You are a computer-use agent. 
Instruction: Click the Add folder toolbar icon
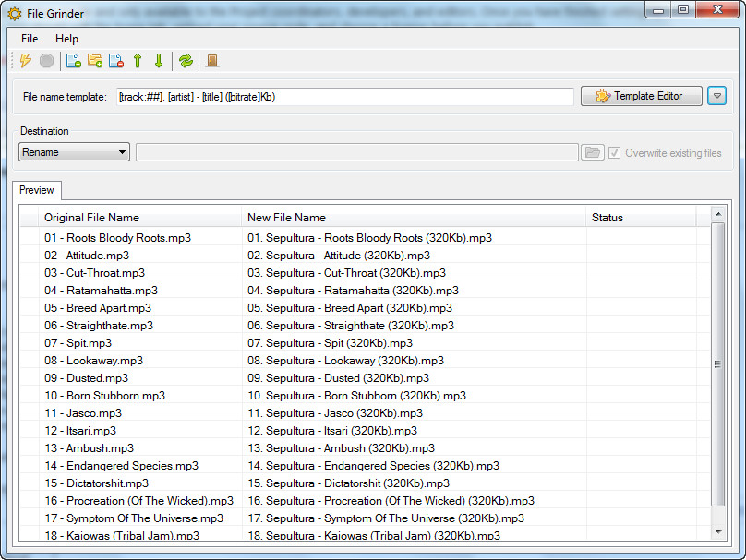[95, 61]
